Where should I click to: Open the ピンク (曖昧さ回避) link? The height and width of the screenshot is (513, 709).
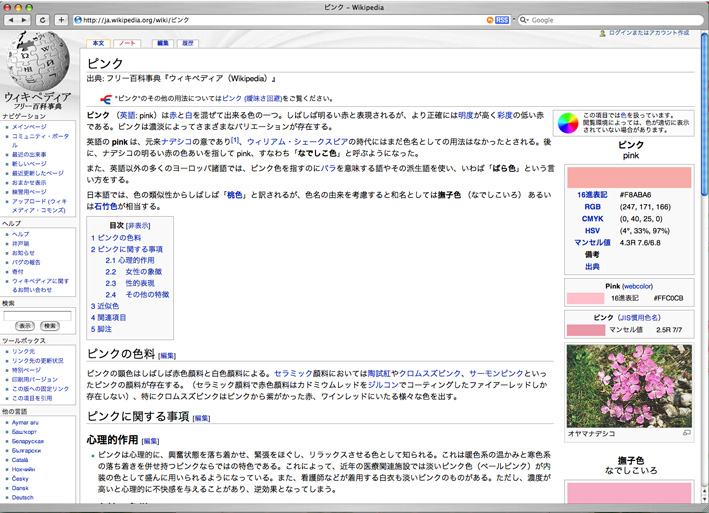[252, 99]
